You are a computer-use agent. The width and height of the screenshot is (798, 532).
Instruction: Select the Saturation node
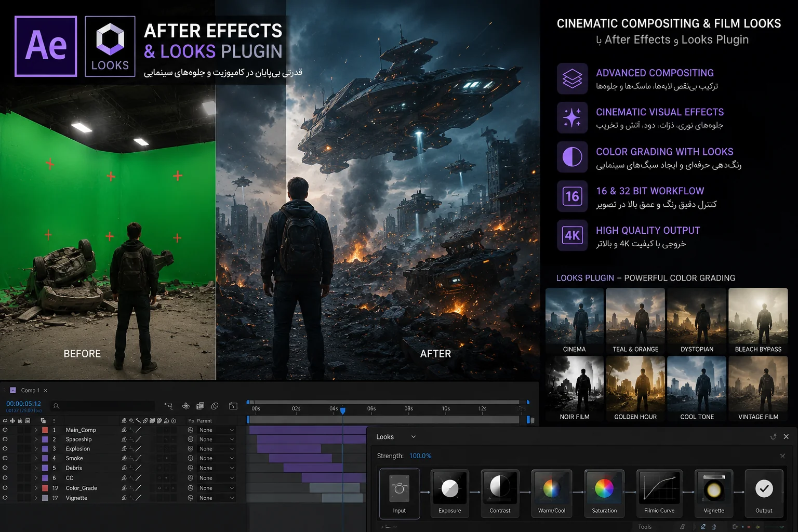[604, 493]
